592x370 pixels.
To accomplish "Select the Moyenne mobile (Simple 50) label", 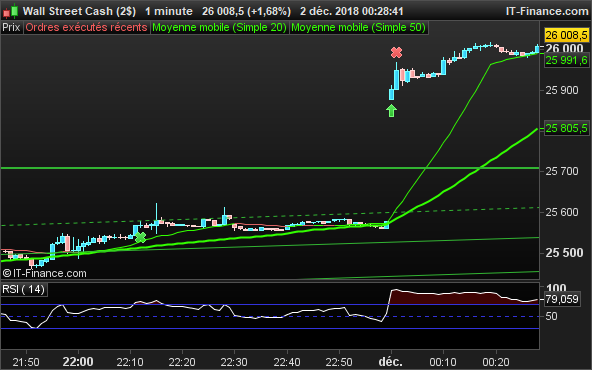I will click(358, 28).
